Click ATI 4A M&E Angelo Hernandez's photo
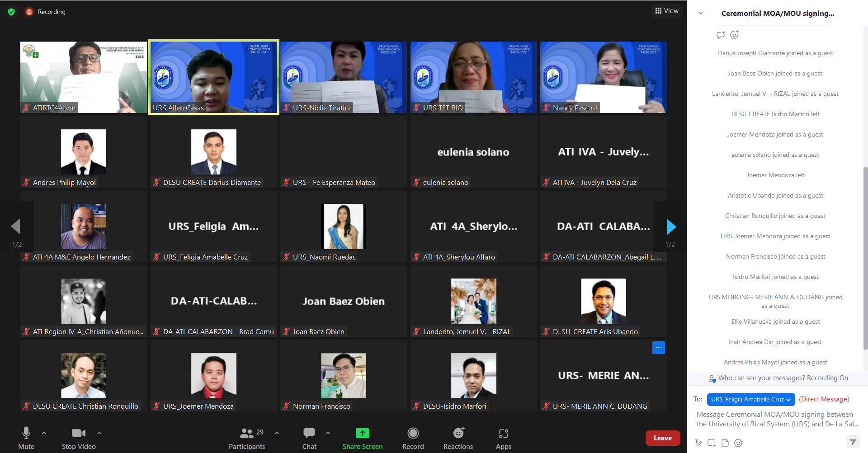Viewport: 868px width, 453px height. pos(84,226)
